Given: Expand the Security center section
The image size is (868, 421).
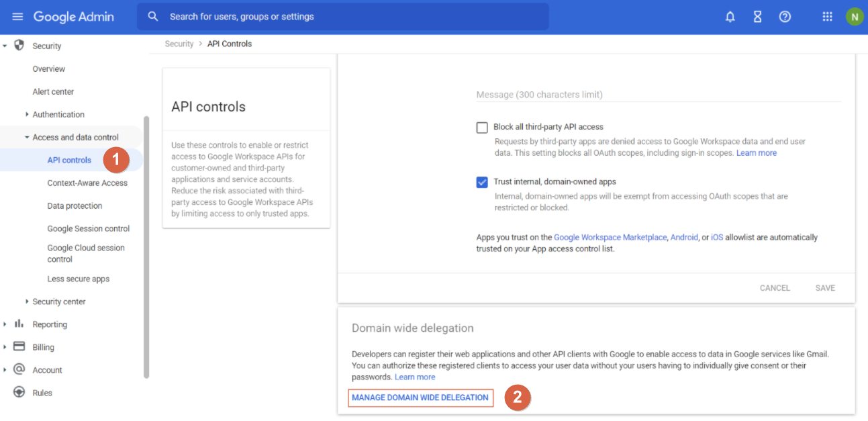Looking at the screenshot, I should point(27,301).
